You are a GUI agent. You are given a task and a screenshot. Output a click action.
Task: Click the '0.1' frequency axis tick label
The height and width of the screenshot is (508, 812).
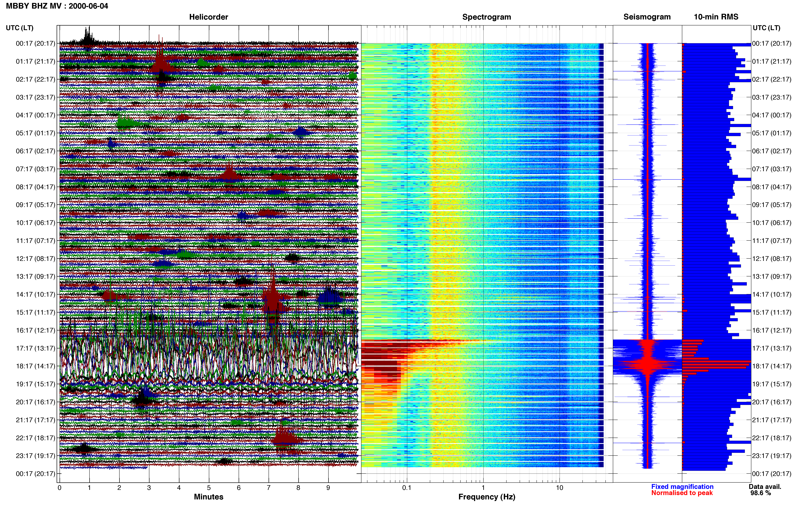(407, 487)
